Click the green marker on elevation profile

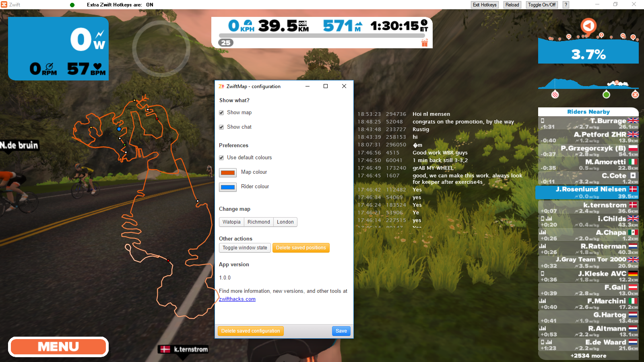point(606,95)
